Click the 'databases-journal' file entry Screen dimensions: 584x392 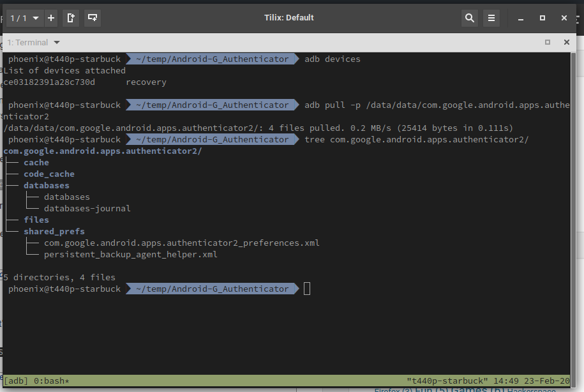(x=87, y=208)
